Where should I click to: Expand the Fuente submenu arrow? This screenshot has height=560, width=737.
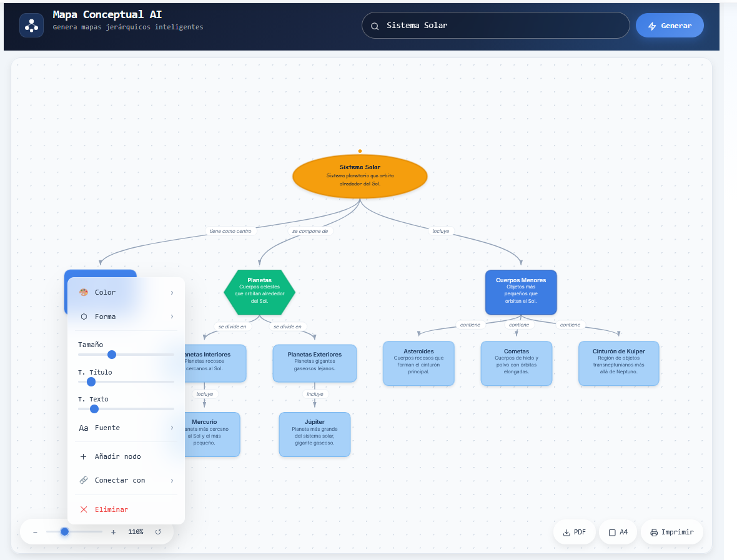pyautogui.click(x=172, y=428)
